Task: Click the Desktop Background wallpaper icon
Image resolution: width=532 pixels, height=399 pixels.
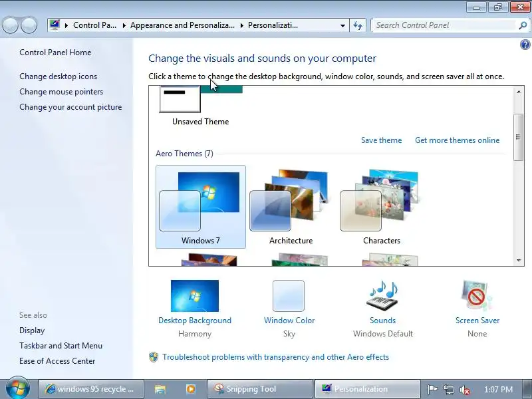Action: coord(195,296)
